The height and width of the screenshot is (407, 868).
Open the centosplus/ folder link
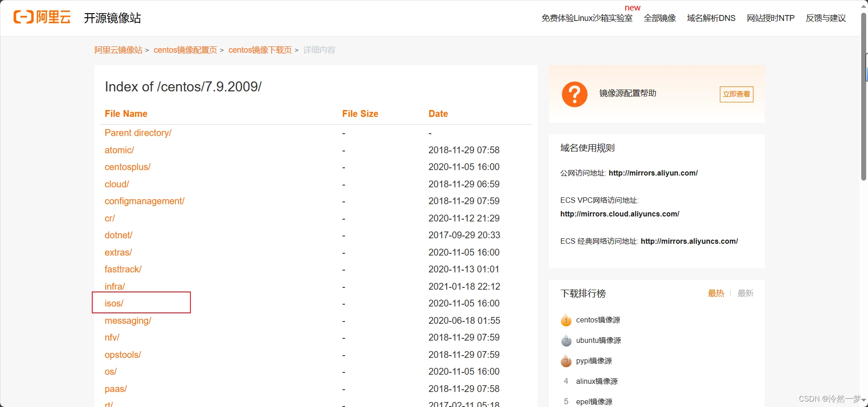point(127,167)
